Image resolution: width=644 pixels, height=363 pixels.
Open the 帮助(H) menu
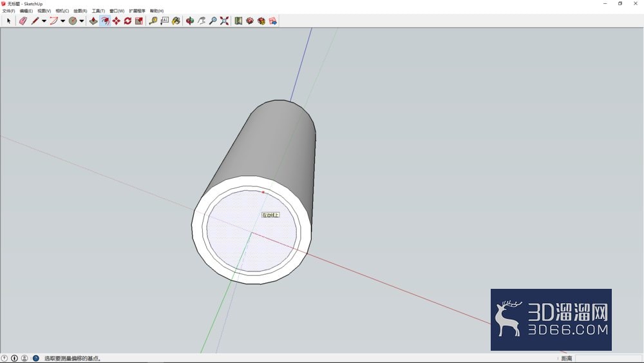pyautogui.click(x=157, y=11)
